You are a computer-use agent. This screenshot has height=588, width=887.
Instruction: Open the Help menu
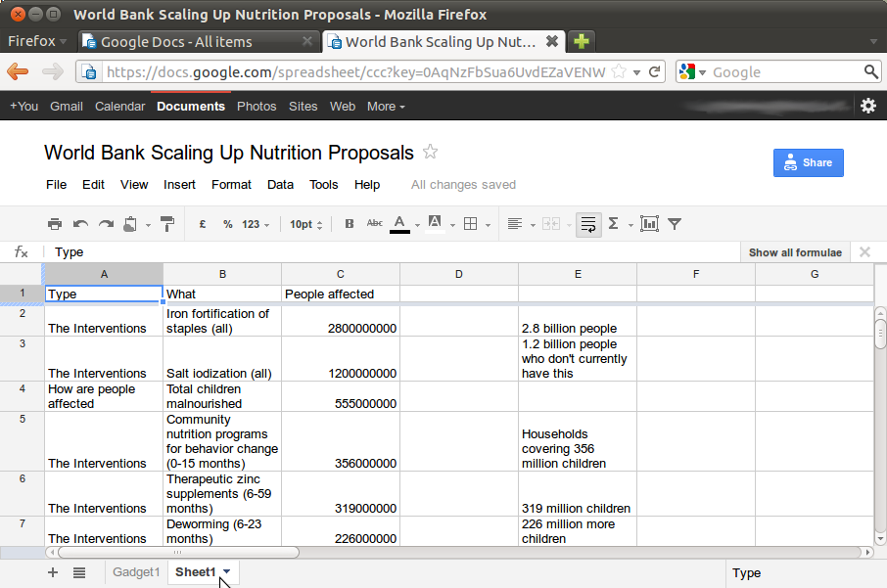pyautogui.click(x=367, y=185)
